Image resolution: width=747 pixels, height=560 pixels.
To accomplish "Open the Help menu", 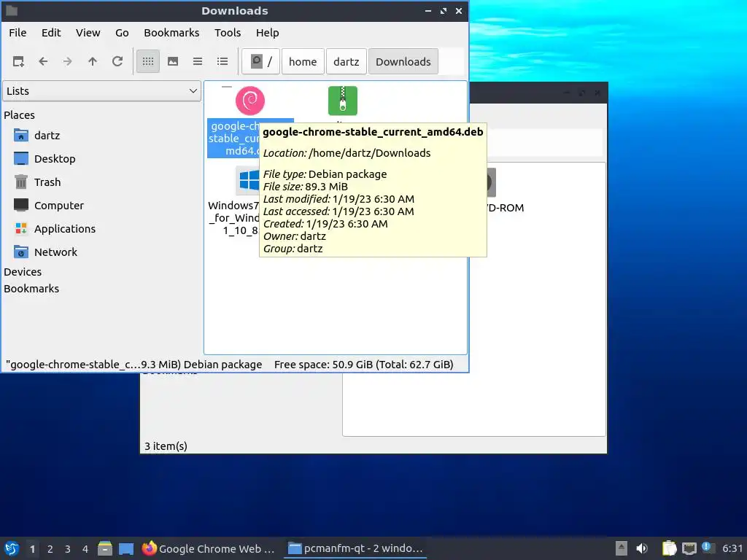I will [x=267, y=33].
